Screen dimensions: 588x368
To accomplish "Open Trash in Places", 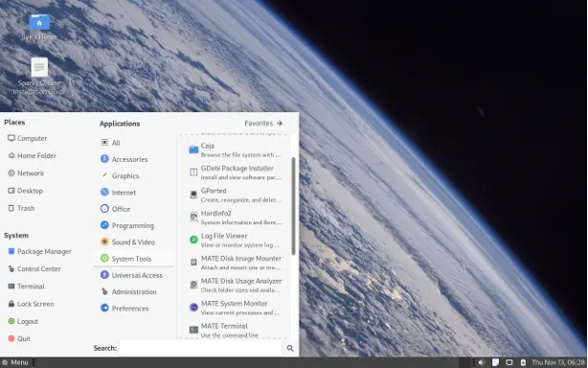I will [21, 208].
